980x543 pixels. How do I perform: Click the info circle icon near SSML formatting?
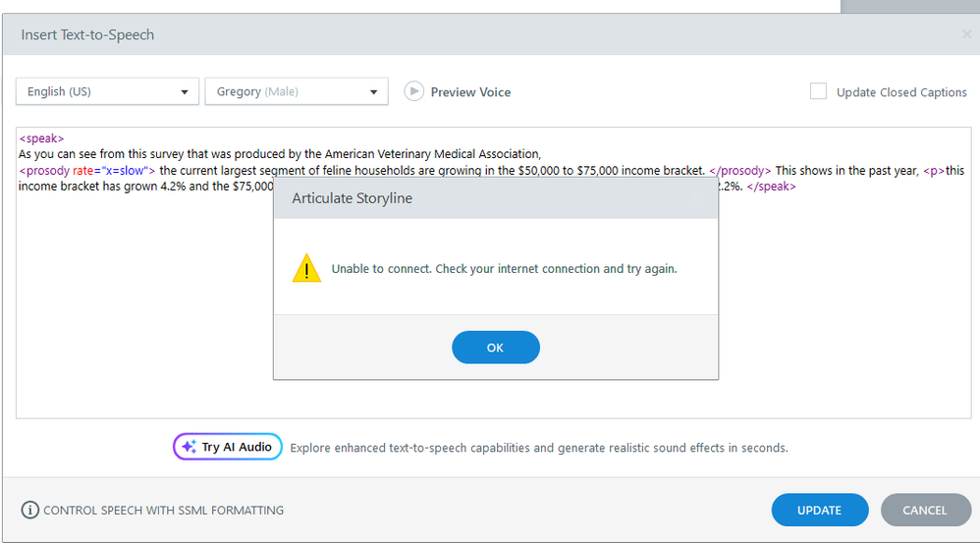pos(29,510)
